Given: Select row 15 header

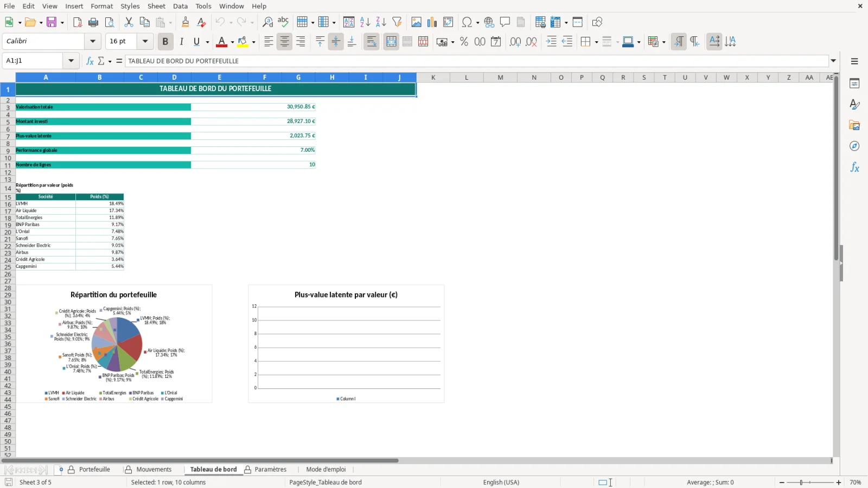Looking at the screenshot, I should (8, 198).
